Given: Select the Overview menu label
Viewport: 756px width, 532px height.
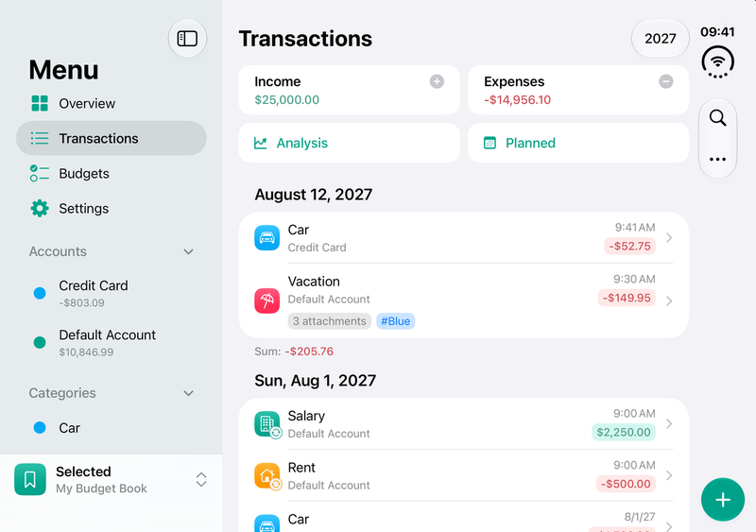Looking at the screenshot, I should (x=87, y=103).
